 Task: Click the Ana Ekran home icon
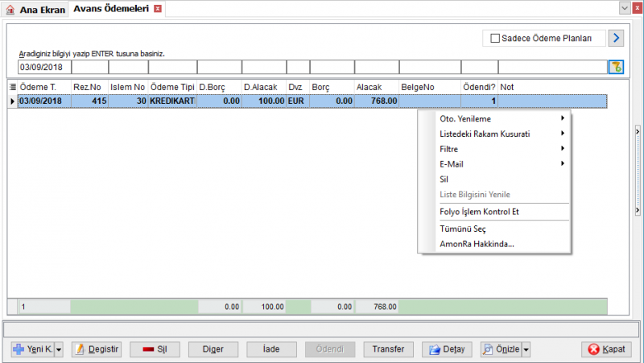click(10, 10)
